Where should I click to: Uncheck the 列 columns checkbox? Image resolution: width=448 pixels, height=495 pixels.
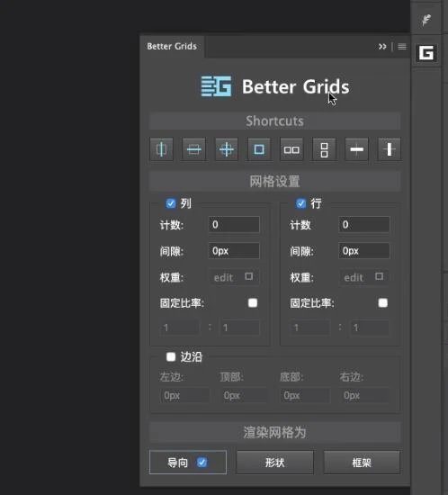[171, 203]
